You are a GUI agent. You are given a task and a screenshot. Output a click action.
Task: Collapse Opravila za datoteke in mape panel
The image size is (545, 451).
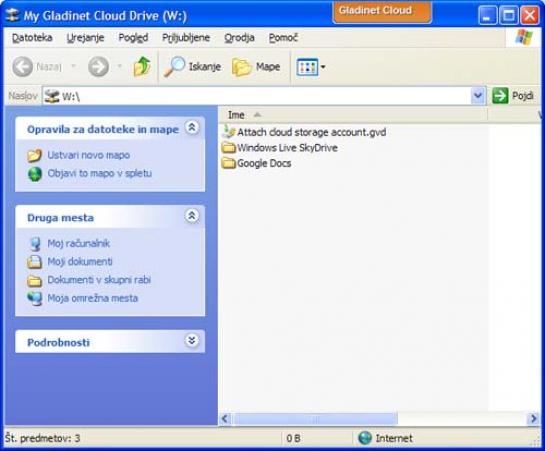(x=192, y=128)
